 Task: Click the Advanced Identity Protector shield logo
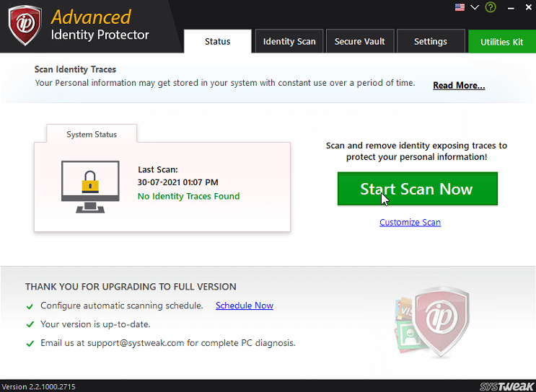[x=25, y=25]
